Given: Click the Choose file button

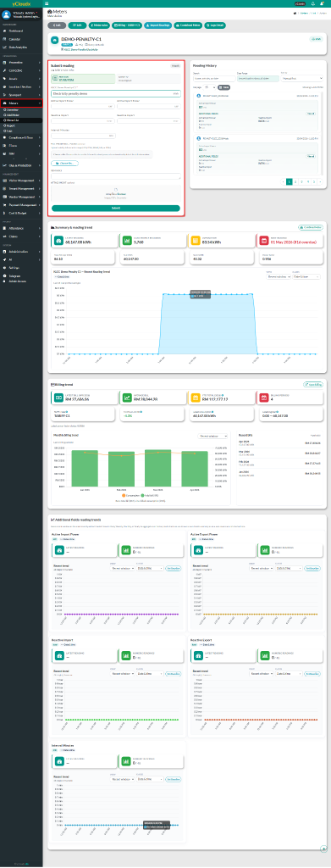Looking at the screenshot, I should pos(64,164).
